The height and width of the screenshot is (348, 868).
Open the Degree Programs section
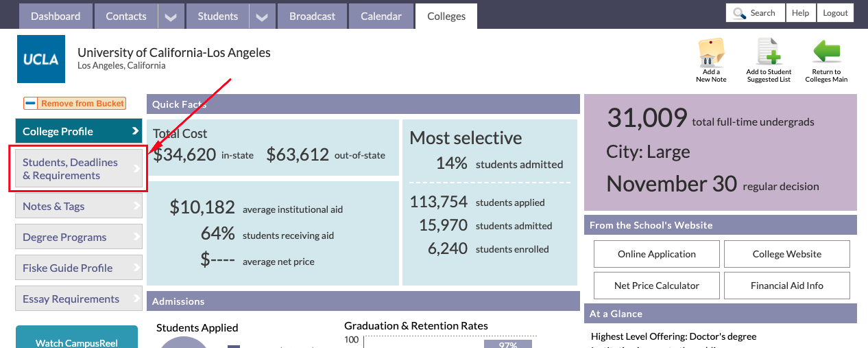point(79,237)
